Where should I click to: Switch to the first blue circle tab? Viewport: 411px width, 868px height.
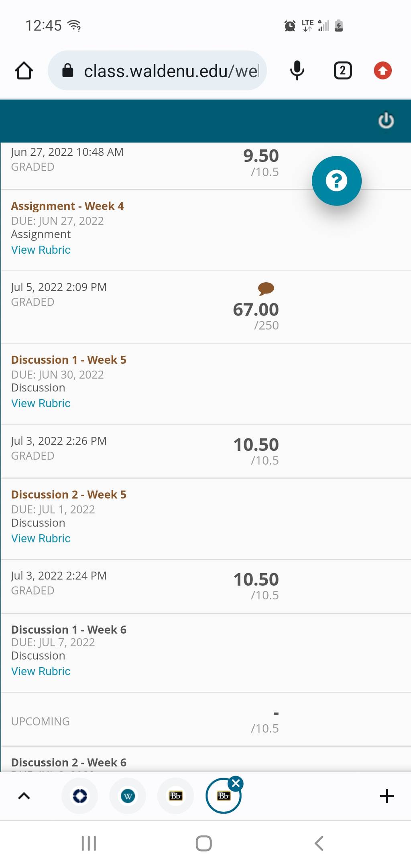pos(79,796)
